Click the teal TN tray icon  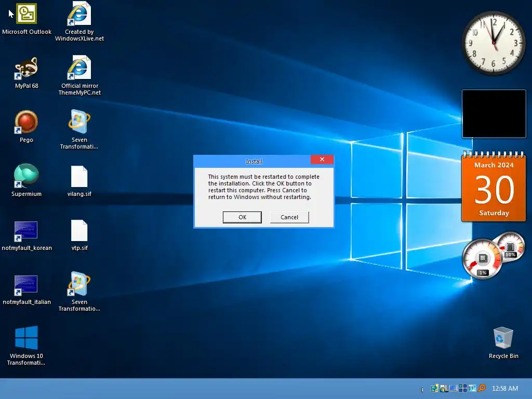472,388
